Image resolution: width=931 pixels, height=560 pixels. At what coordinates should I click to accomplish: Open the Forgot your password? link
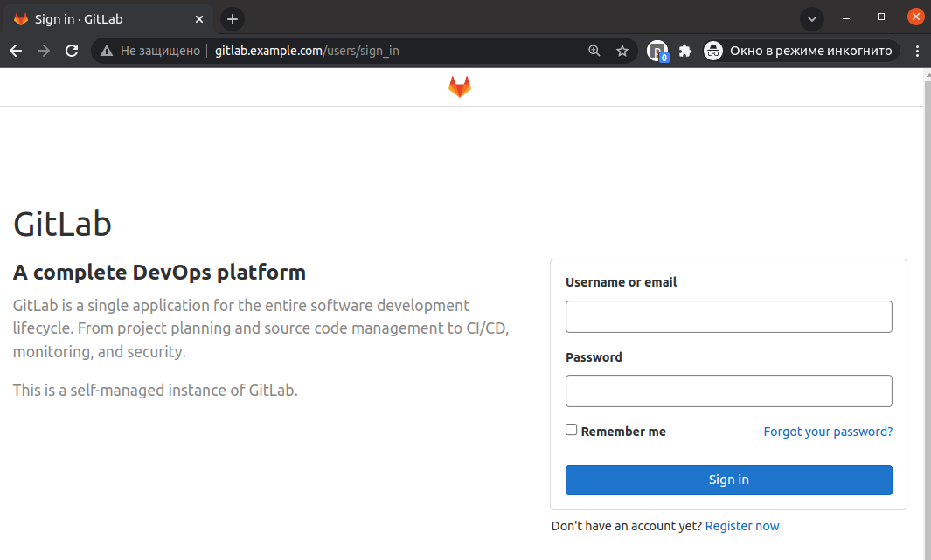click(x=828, y=432)
